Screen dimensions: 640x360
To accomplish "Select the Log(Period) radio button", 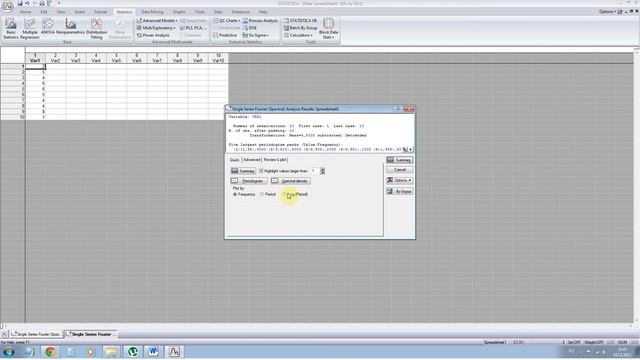I will coord(285,194).
